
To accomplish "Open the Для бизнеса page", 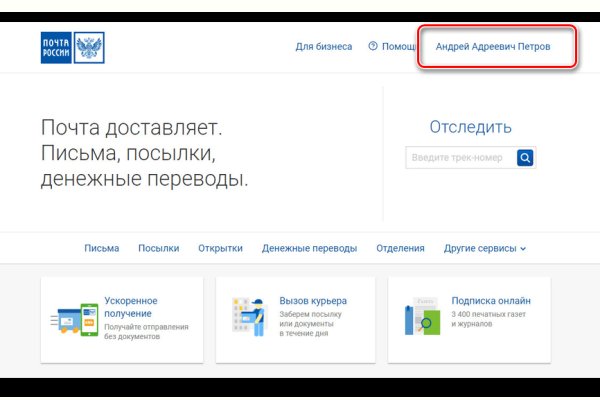I will coord(323,46).
